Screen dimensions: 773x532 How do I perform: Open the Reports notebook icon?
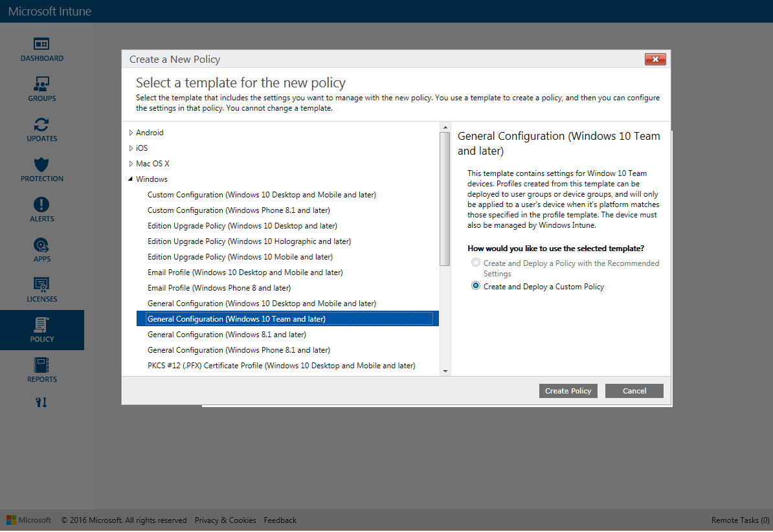coord(41,365)
